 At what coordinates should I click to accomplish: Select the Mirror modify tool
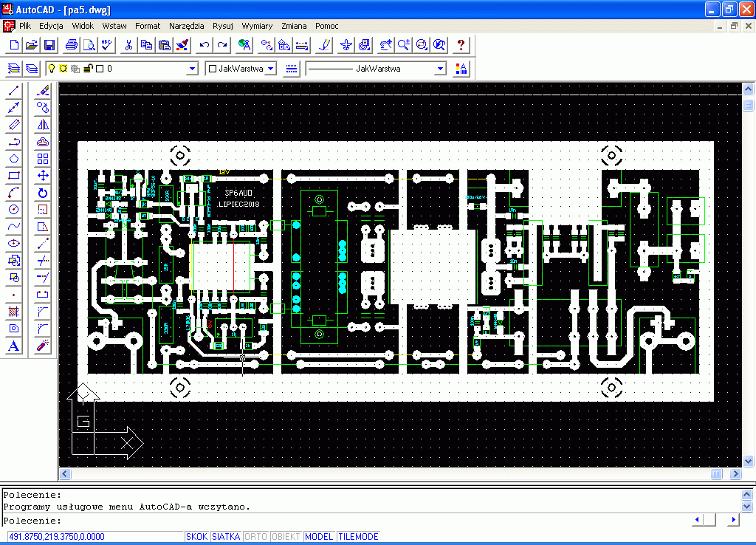(x=43, y=125)
